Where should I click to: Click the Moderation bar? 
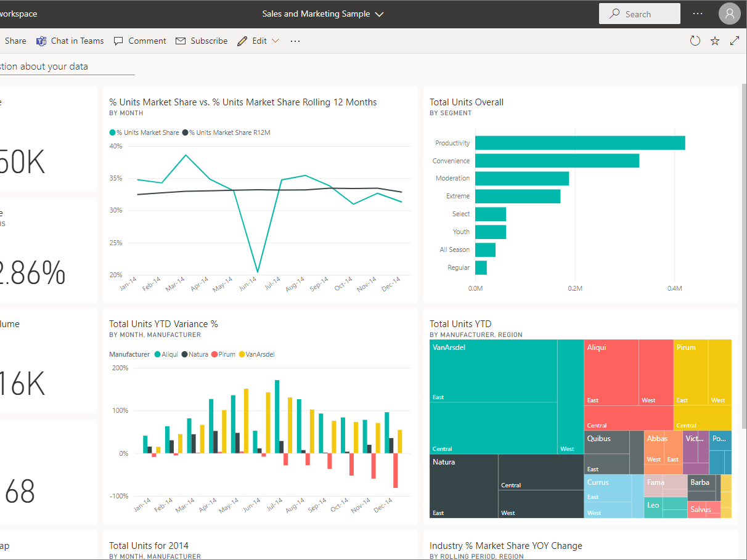click(x=522, y=179)
